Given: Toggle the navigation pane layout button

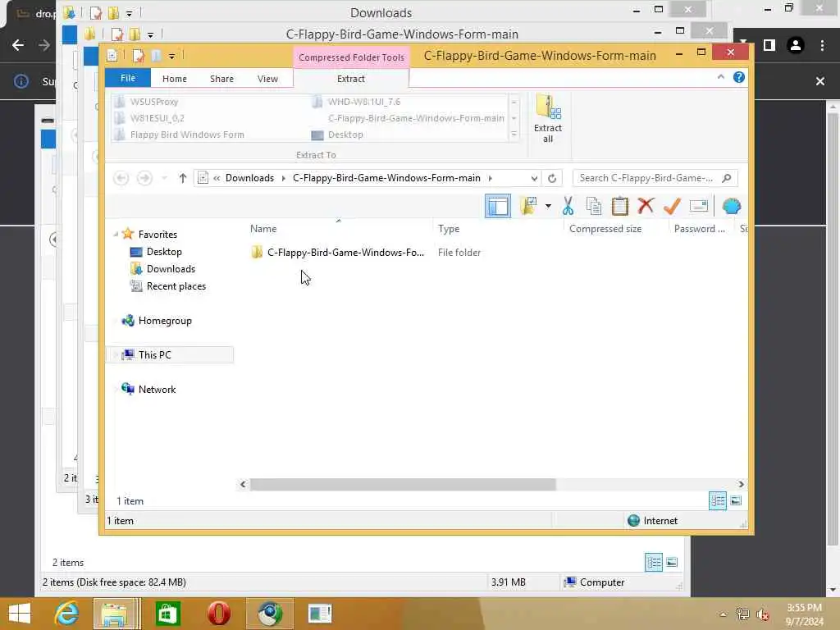Looking at the screenshot, I should coord(498,206).
